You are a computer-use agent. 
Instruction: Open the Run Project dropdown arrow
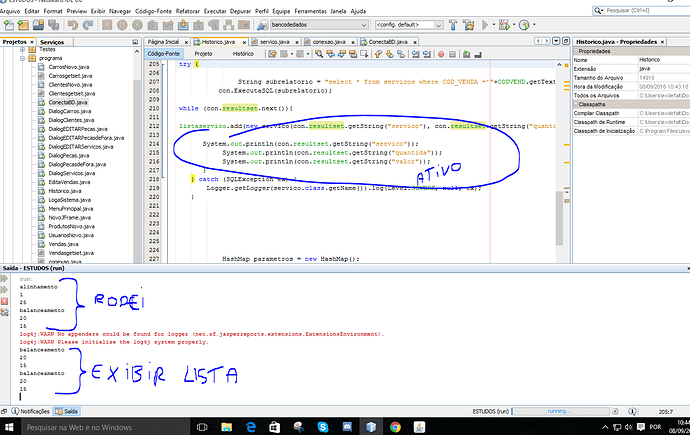click(493, 25)
